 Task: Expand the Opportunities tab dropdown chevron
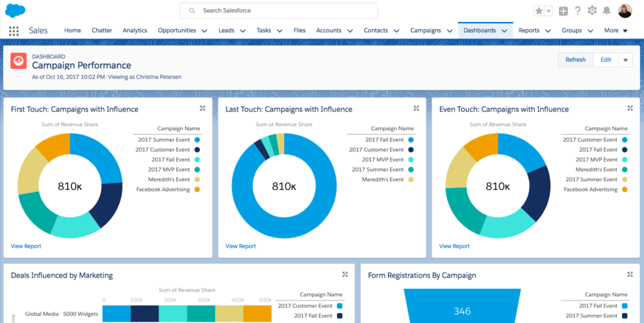[204, 31]
